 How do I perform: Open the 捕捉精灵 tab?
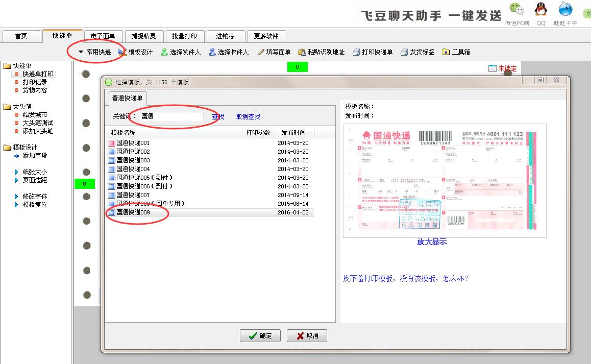[x=143, y=36]
